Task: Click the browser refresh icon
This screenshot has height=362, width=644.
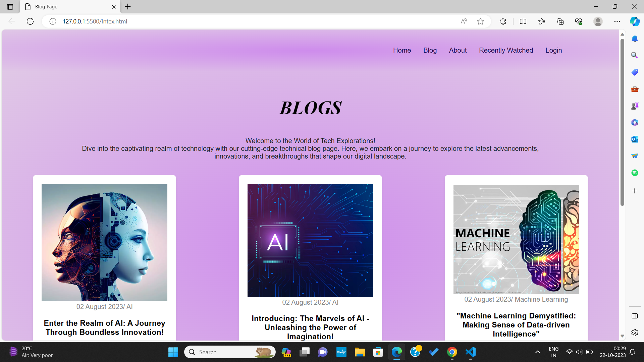Action: coord(30,21)
